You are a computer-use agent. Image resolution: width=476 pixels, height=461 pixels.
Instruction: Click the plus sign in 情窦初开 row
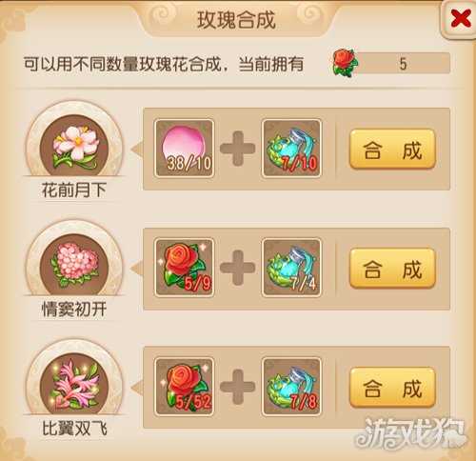coord(238,268)
